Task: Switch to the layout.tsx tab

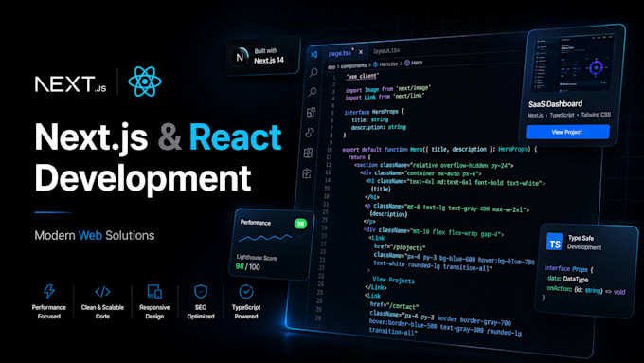Action: pyautogui.click(x=386, y=50)
